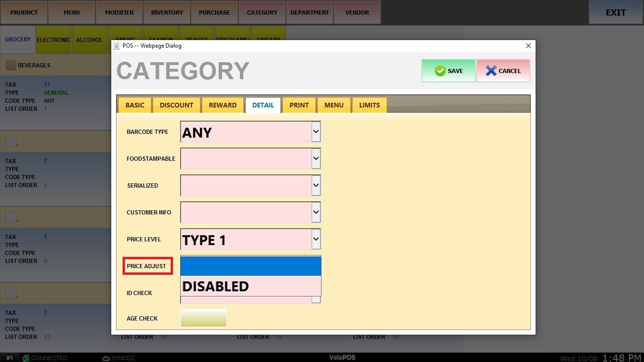Click the blue X Cancel icon
The width and height of the screenshot is (644, 362).
tap(491, 71)
